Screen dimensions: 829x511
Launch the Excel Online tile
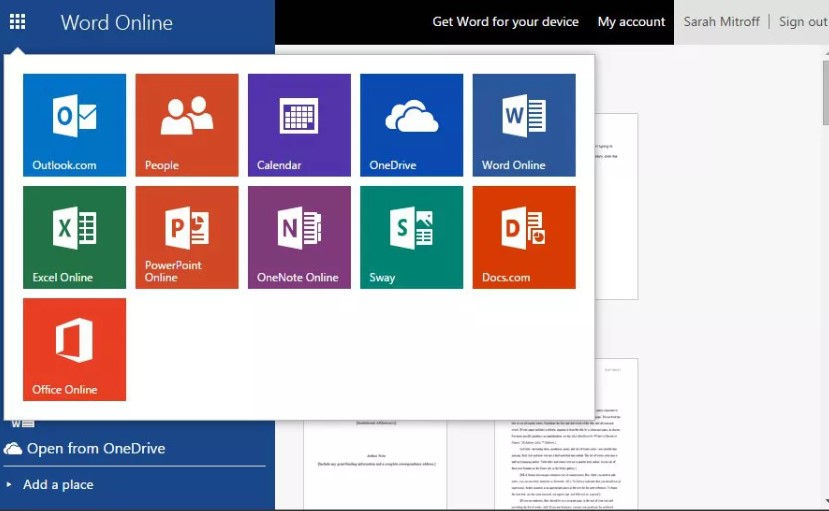[75, 237]
